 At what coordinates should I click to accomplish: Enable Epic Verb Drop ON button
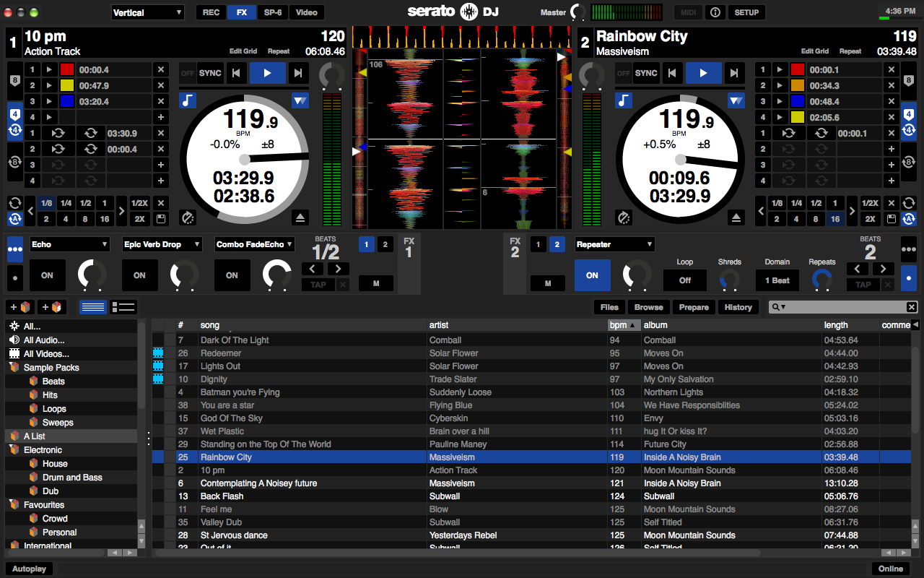(139, 275)
